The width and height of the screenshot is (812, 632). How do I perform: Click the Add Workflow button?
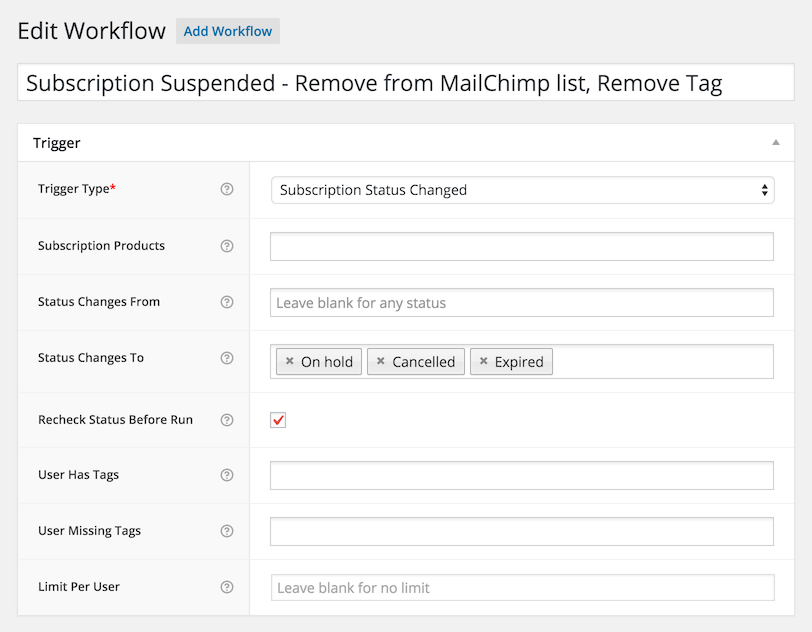(228, 31)
